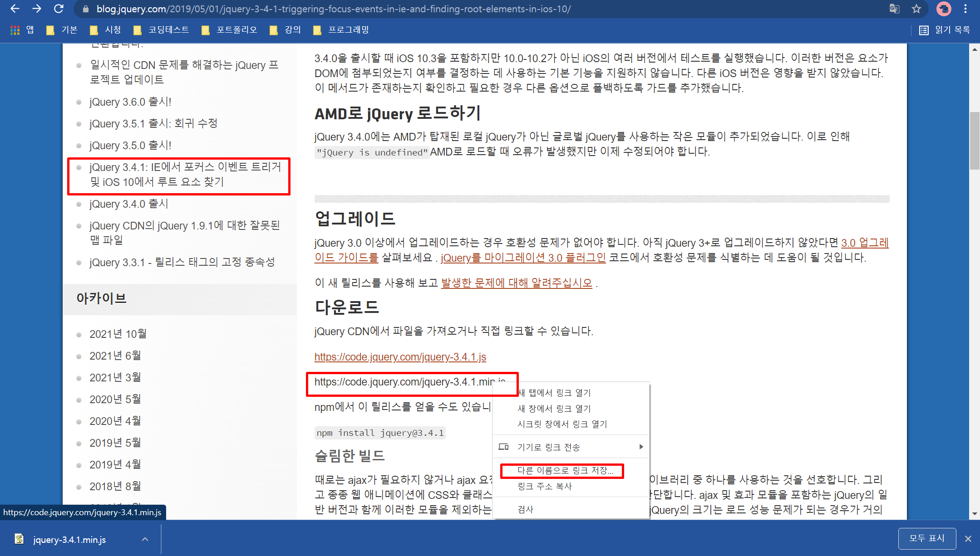Click the browser back arrow
Screen dimensions: 980x556
[15, 9]
